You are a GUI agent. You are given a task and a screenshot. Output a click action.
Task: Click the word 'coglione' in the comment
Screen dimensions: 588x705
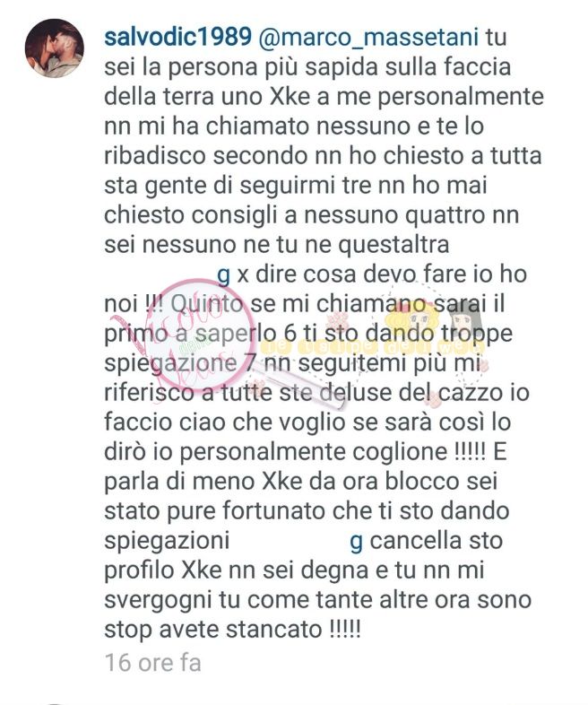400,453
